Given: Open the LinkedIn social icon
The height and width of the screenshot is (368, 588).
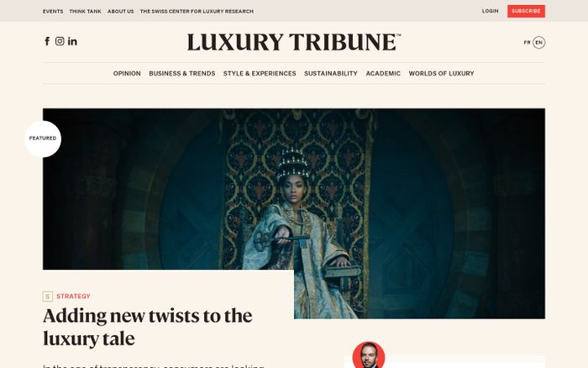Looking at the screenshot, I should [x=72, y=41].
